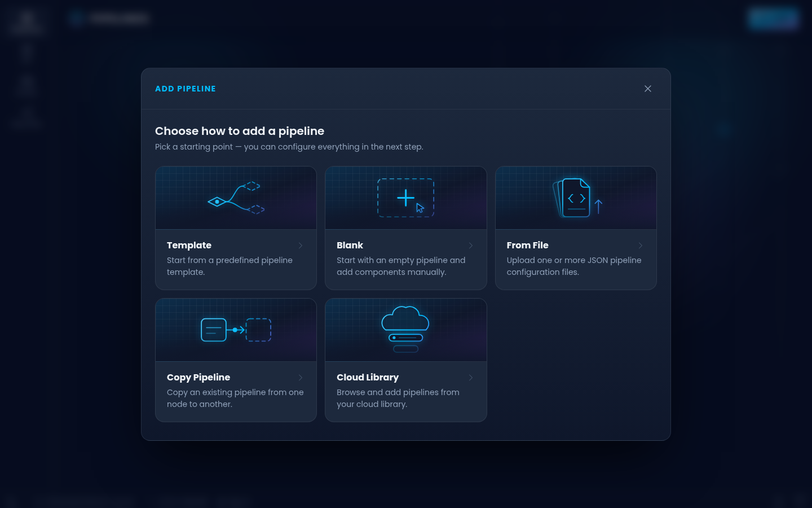Screen dimensions: 812x508
Task: Choose the Cloud Library card title
Action: pyautogui.click(x=368, y=378)
